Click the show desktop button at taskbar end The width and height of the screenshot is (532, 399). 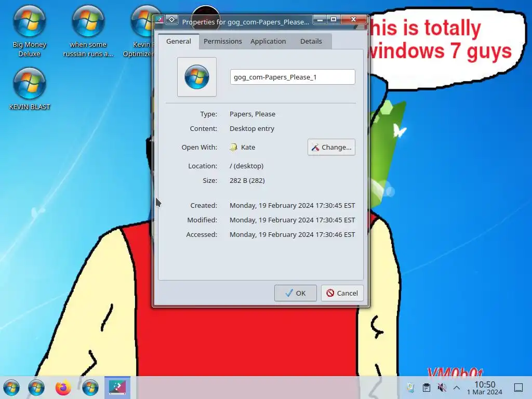tap(518, 388)
